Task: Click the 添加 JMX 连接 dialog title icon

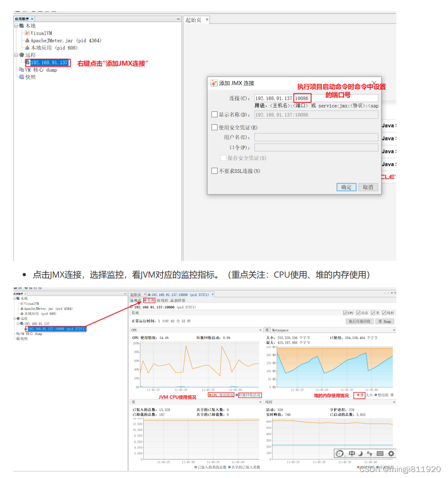Action: 214,83
